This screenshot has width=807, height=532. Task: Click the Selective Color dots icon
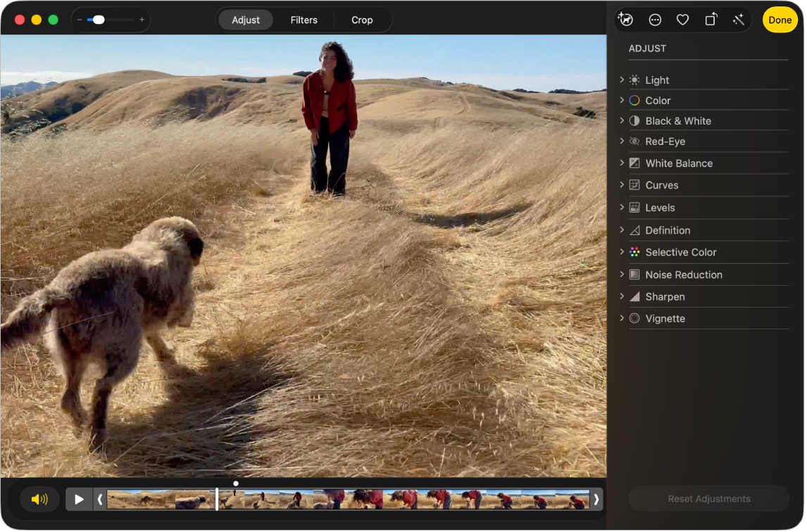click(633, 252)
